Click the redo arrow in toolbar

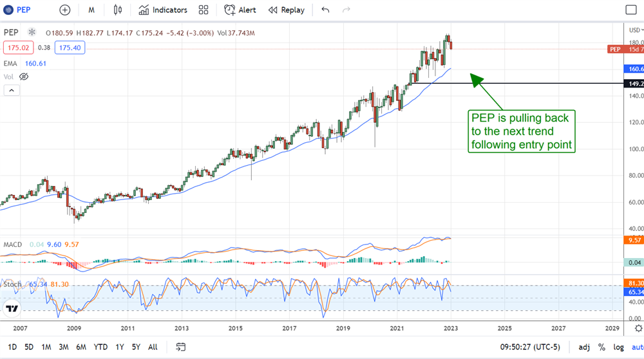347,10
